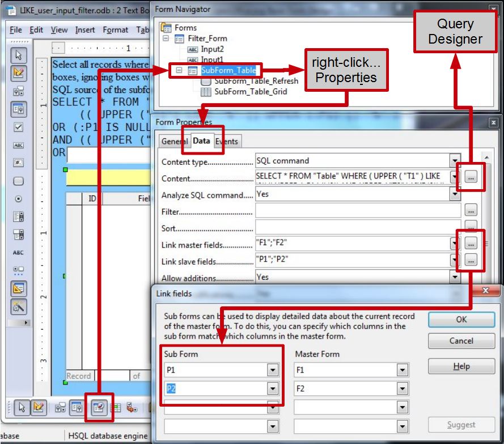Open the Sub Form P1 field dropdown

pyautogui.click(x=273, y=370)
